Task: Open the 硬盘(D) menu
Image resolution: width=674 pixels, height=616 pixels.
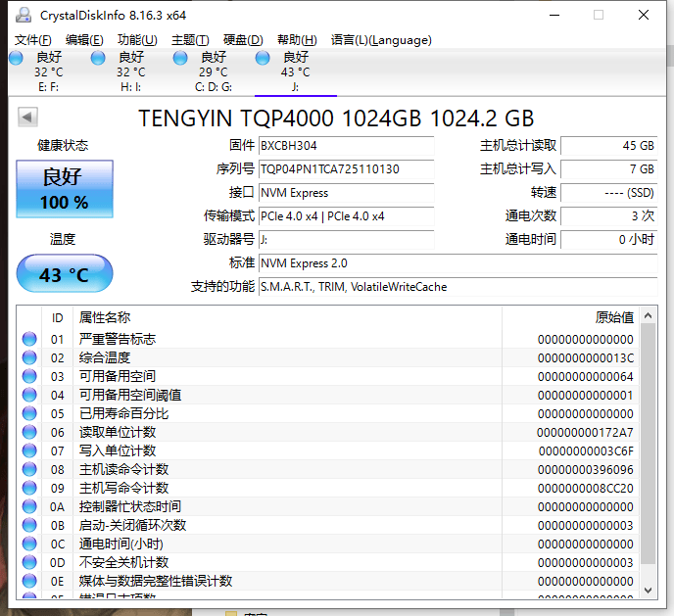Action: click(x=243, y=40)
